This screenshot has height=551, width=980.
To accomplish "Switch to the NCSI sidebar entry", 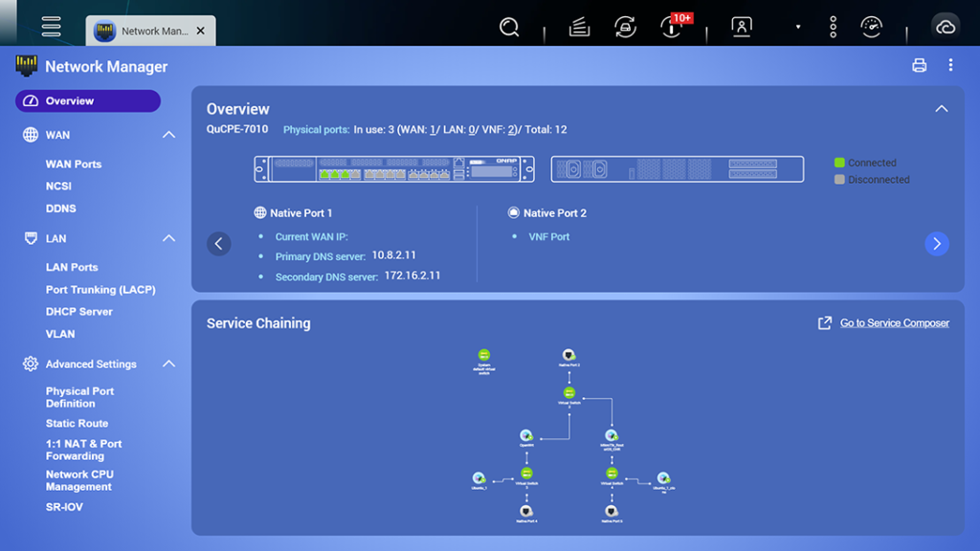I will click(x=59, y=186).
